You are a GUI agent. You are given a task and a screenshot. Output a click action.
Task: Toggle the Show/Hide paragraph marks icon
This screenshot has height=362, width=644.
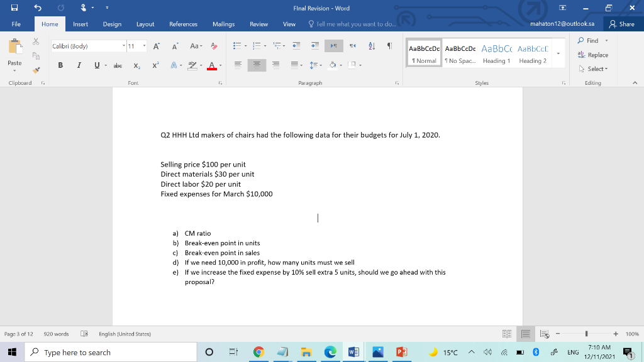click(390, 46)
